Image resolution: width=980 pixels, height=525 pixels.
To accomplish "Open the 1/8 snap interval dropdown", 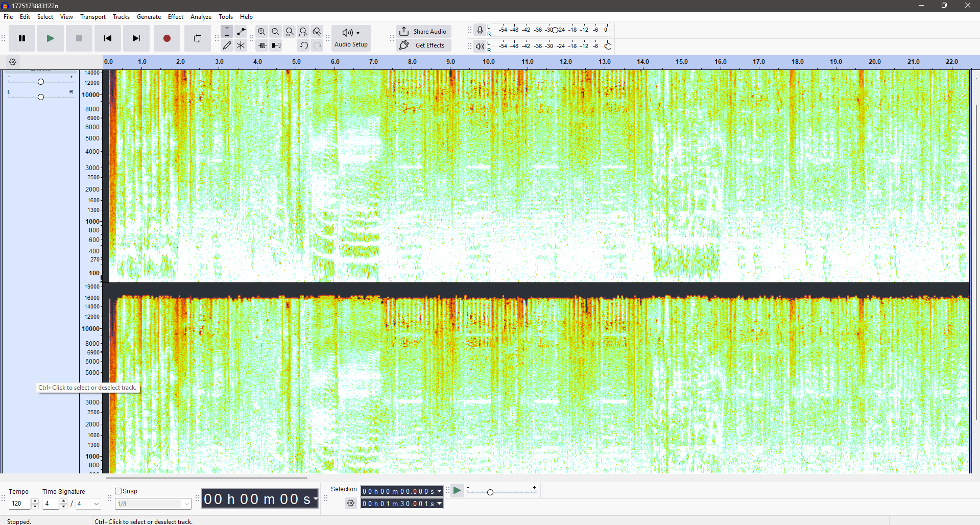I will click(186, 504).
